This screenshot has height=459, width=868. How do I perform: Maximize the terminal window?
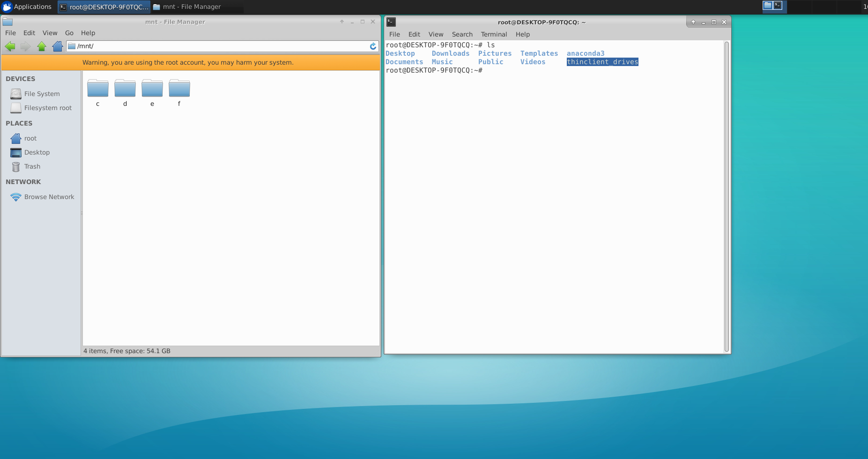pos(714,22)
